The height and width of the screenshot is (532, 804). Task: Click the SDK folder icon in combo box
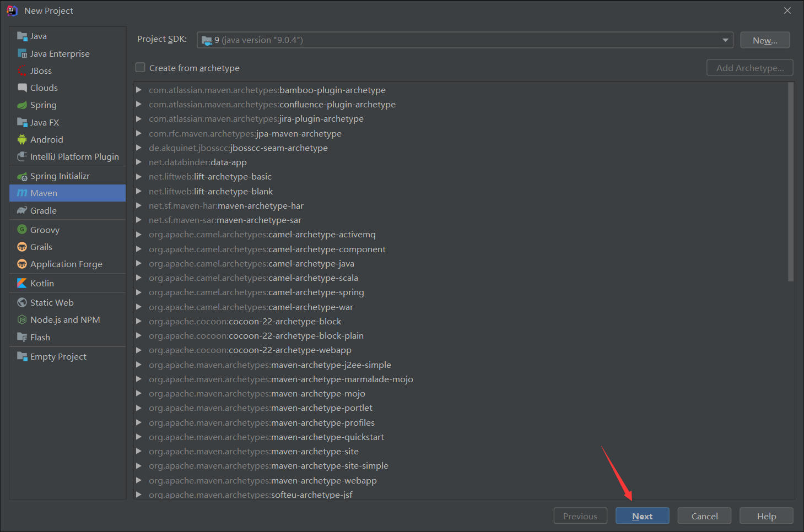tap(207, 40)
